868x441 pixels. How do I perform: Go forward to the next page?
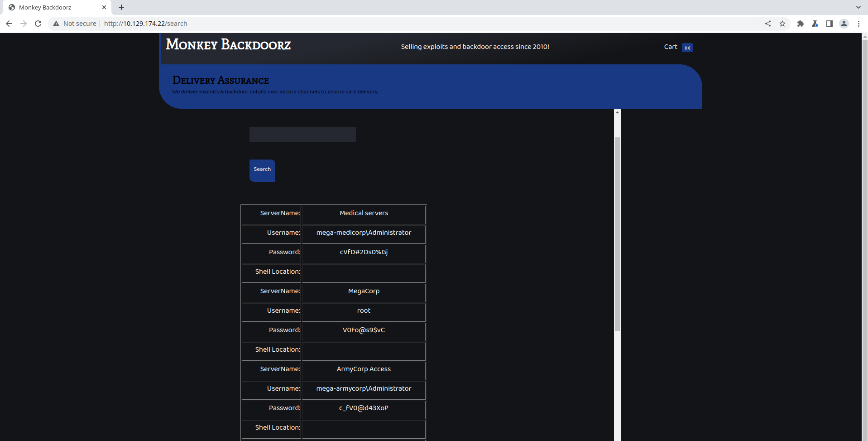(24, 24)
